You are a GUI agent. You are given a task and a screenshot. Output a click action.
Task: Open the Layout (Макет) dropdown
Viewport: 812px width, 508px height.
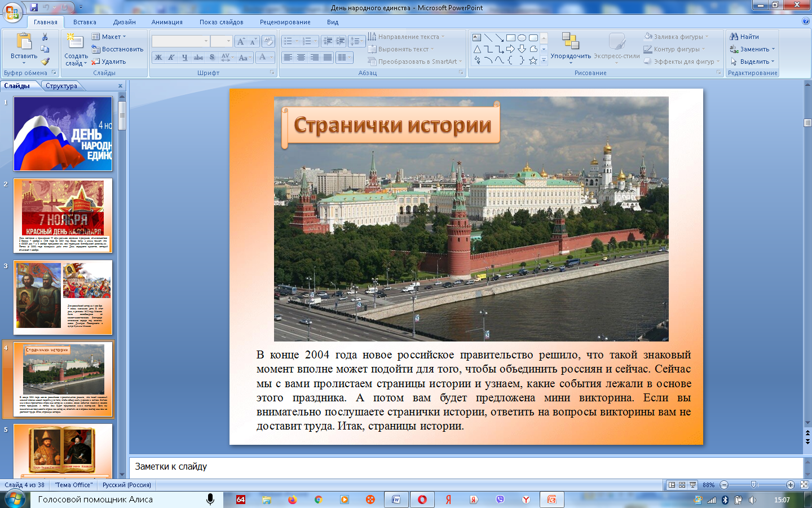pos(109,37)
